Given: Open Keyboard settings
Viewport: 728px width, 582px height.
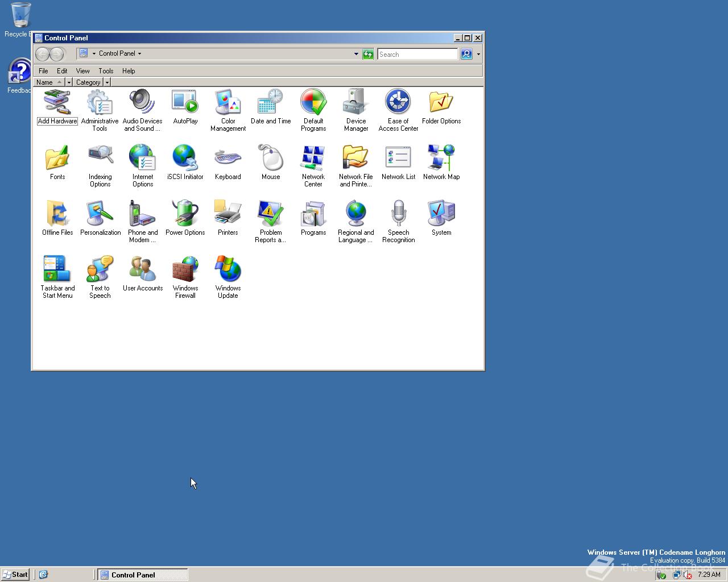Looking at the screenshot, I should pos(228,163).
